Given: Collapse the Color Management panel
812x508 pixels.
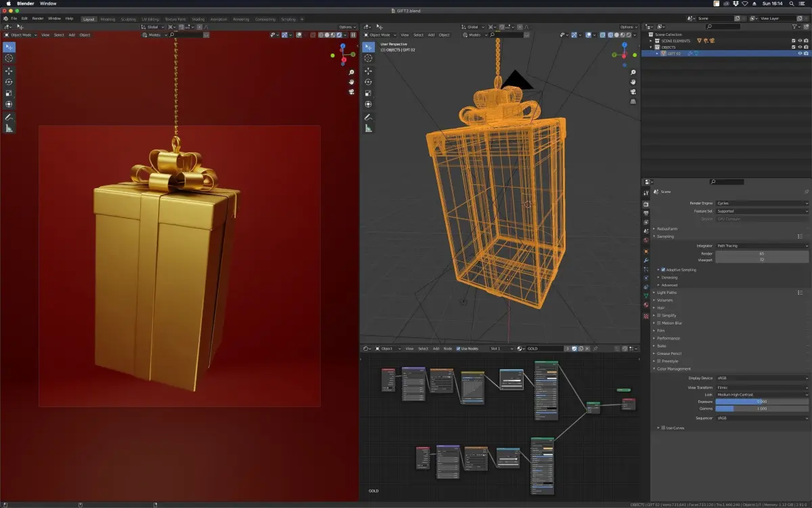Looking at the screenshot, I should 673,369.
